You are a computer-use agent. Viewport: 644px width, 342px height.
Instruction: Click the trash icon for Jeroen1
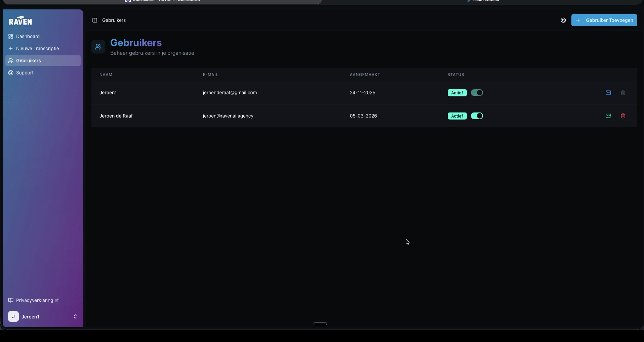623,93
